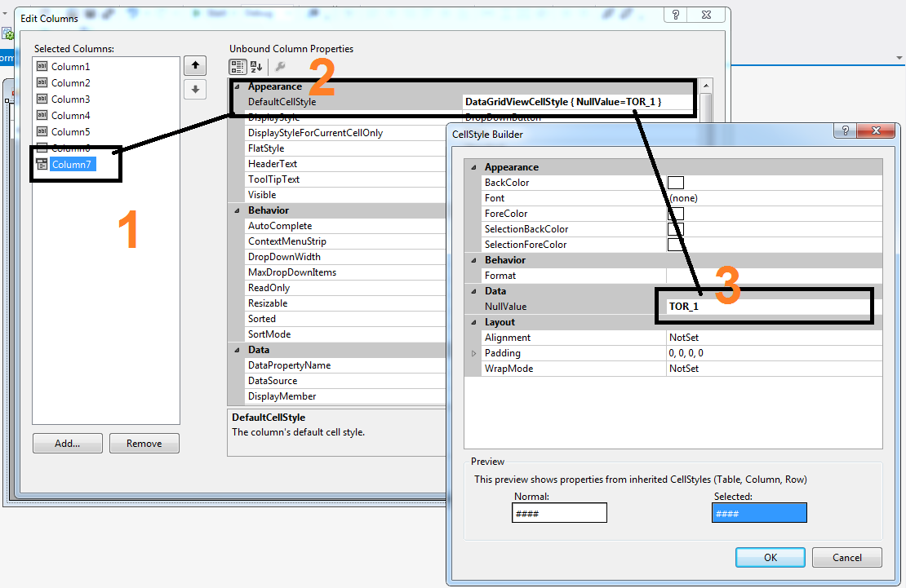Select Column1 in Selected Columns list
Viewport: 906px width, 588px height.
click(x=70, y=66)
